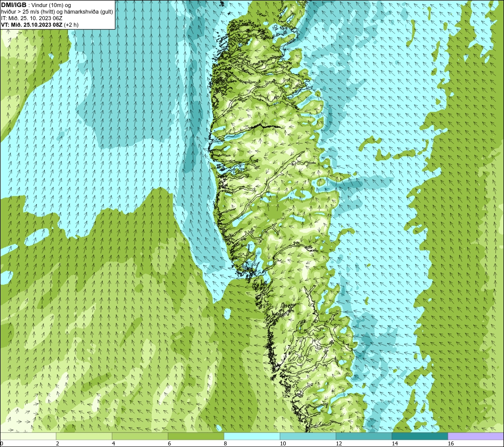504x447 pixels.
Task: Click the legend label "2"
Action: pyautogui.click(x=57, y=443)
